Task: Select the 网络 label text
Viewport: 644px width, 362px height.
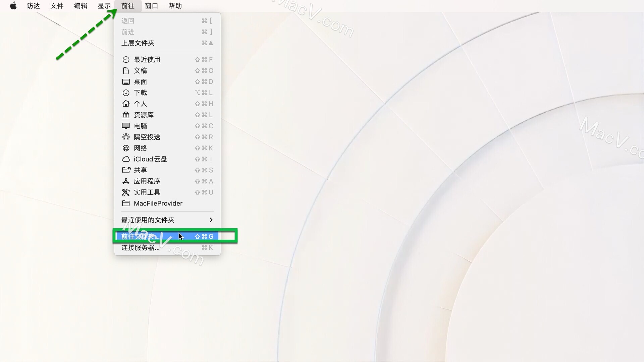Action: pyautogui.click(x=140, y=148)
